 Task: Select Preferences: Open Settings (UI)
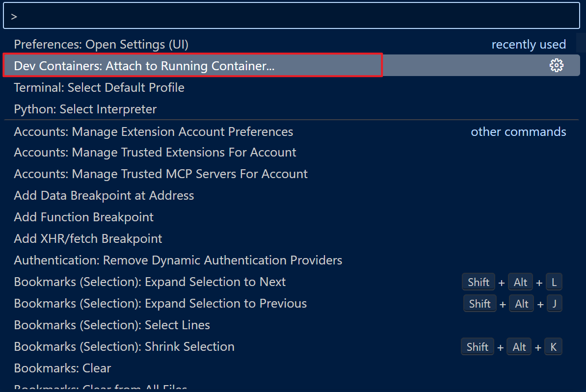(101, 45)
